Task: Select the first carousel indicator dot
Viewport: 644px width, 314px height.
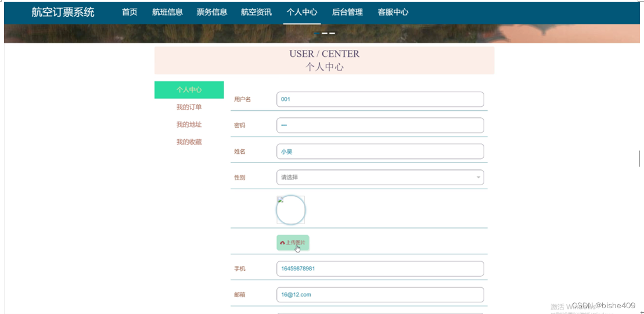Action: (x=317, y=33)
